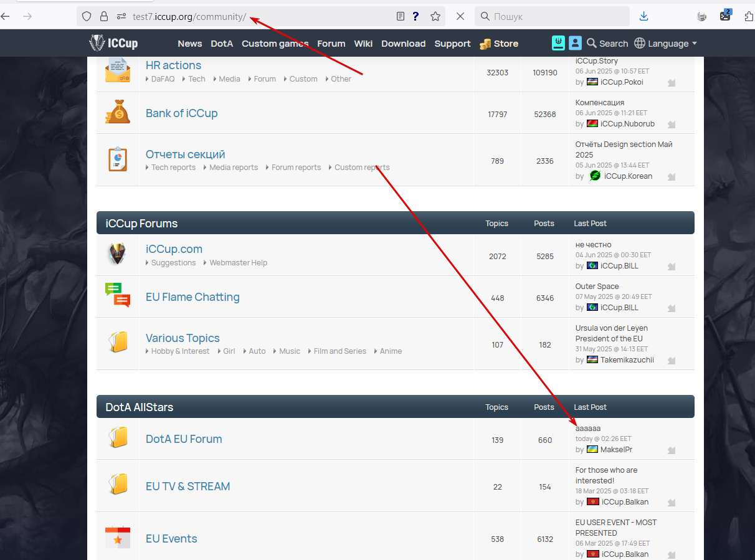Open the Custom games menu item
755x560 pixels.
pos(275,44)
